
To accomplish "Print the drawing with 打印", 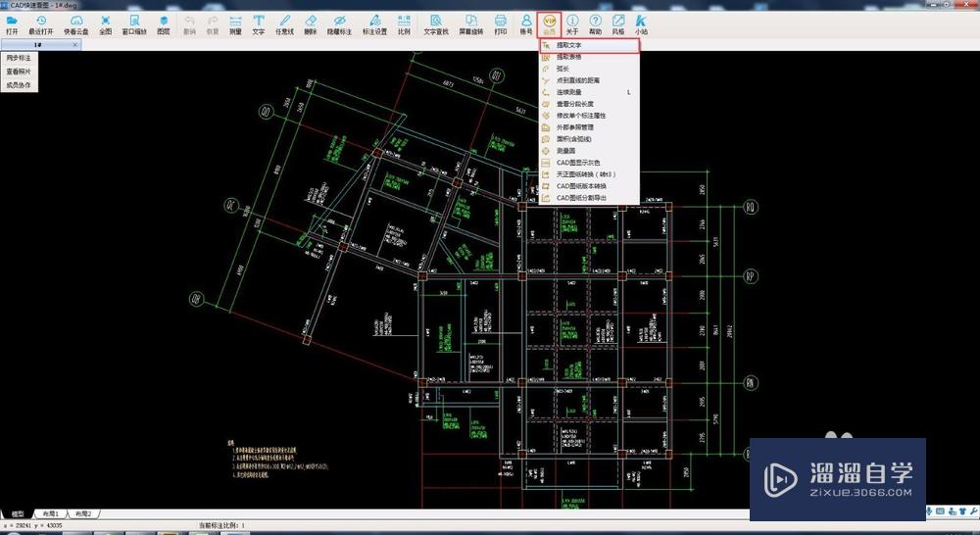I will 501,25.
